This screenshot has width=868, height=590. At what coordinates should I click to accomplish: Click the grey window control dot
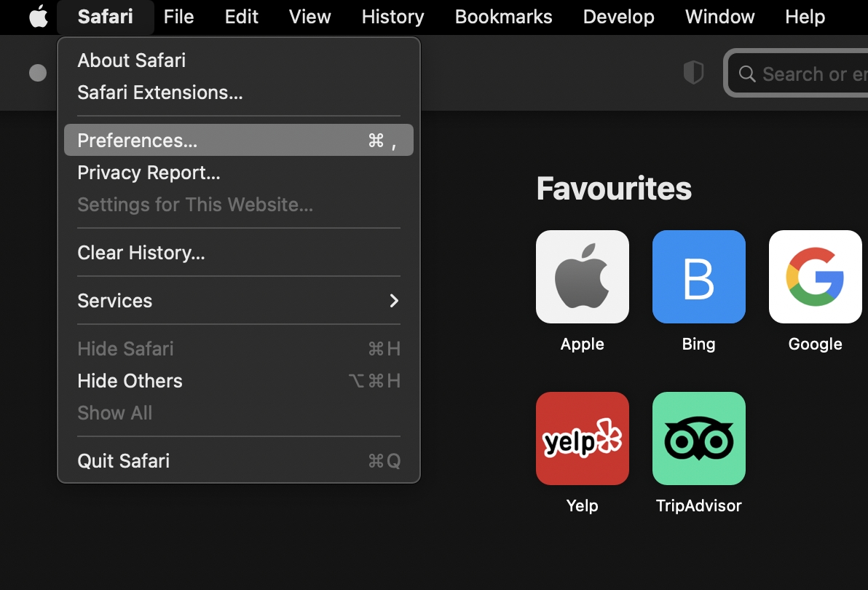point(38,73)
